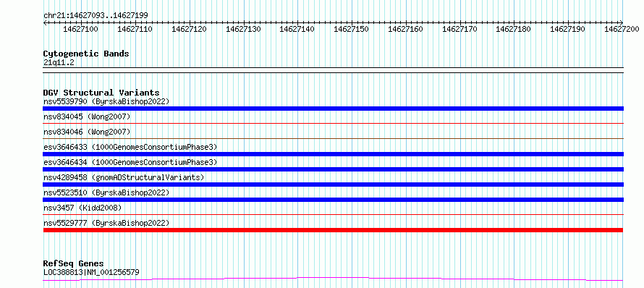
Task: Click the RefSeq Genes track title
Action: coord(74,264)
